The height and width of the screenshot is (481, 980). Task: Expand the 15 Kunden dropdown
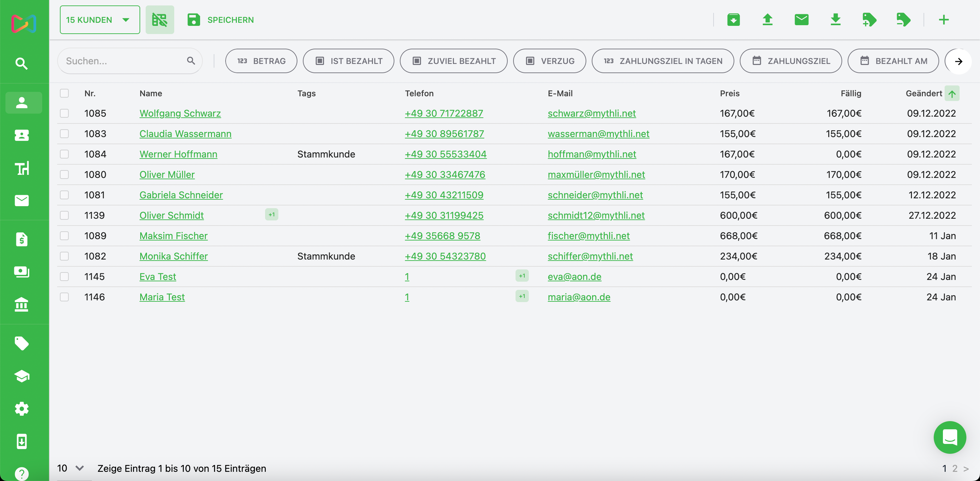click(100, 20)
